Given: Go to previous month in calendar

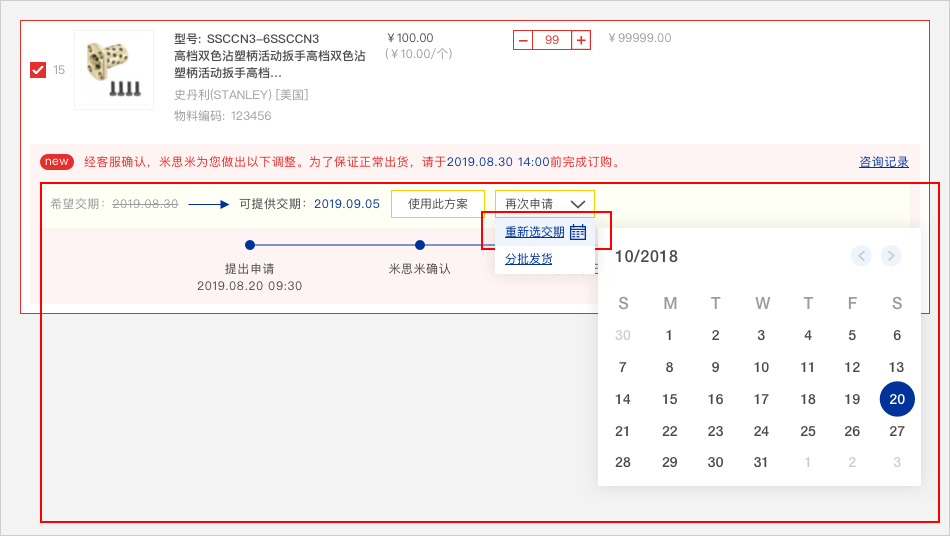Looking at the screenshot, I should [861, 256].
